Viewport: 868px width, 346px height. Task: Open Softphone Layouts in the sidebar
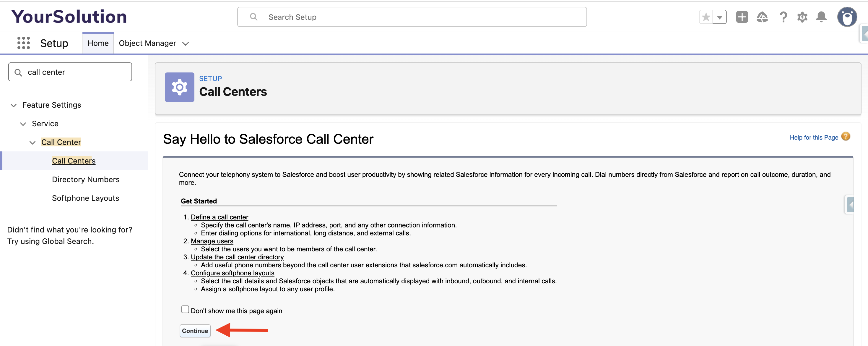(85, 198)
